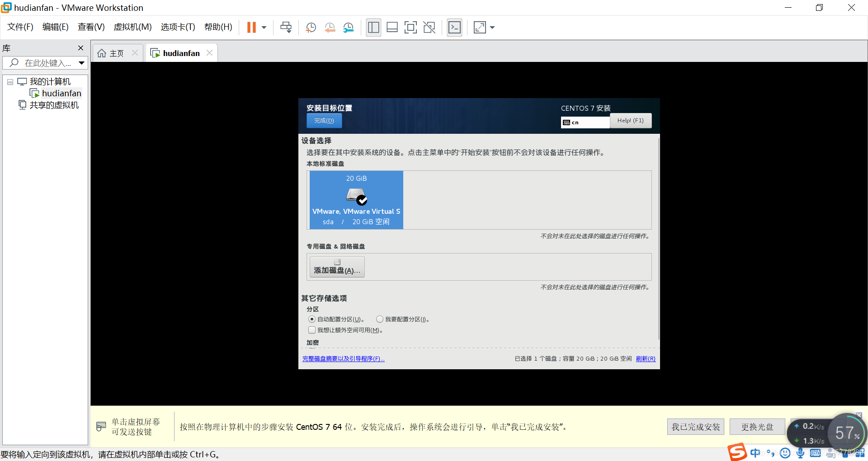This screenshot has width=868, height=461.
Task: Open the 编辑(E) menu
Action: click(x=55, y=27)
